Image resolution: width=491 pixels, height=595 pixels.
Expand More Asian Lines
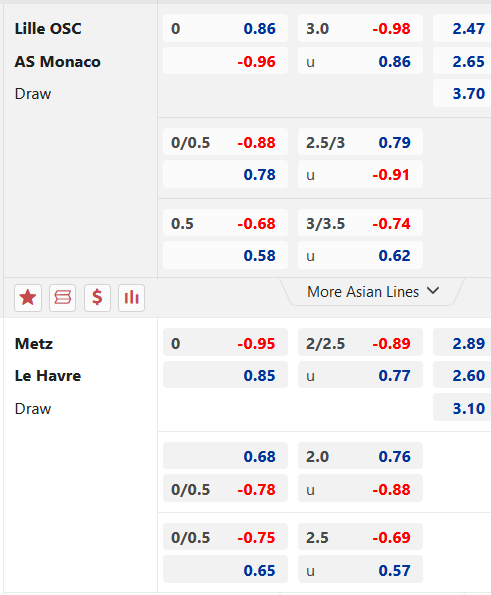pos(372,292)
